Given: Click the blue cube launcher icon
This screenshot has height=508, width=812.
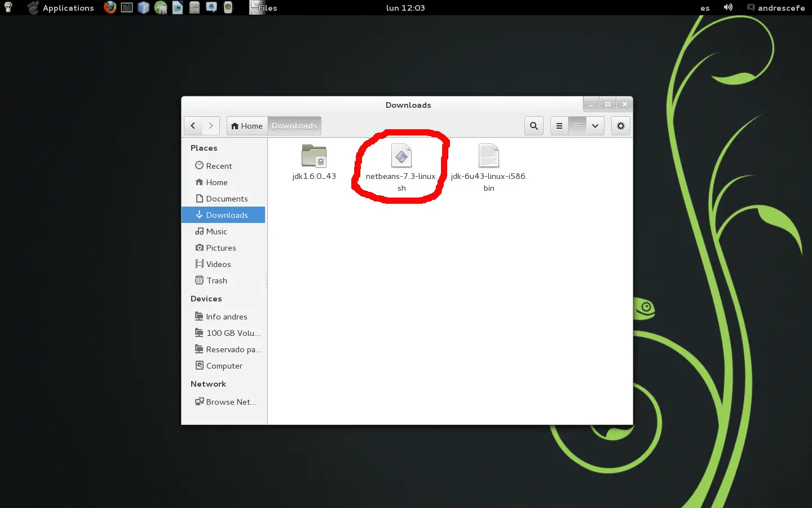Looking at the screenshot, I should (x=144, y=7).
